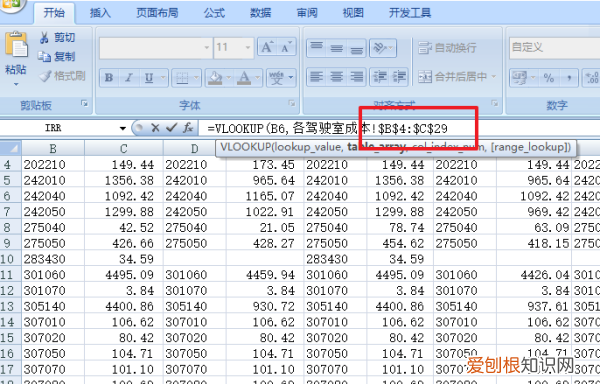Click the clipboard group dialog launcher
The image size is (600, 384).
pyautogui.click(x=85, y=104)
